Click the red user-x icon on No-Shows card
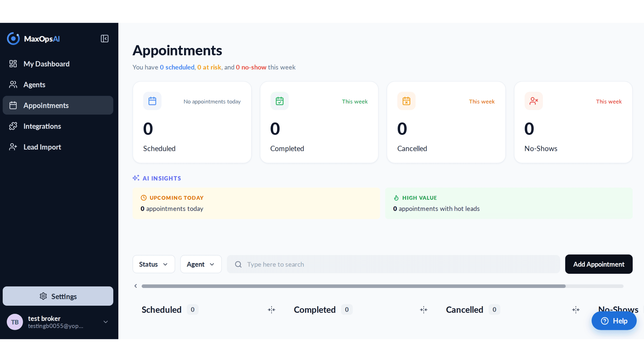This screenshot has width=644, height=362. [534, 101]
